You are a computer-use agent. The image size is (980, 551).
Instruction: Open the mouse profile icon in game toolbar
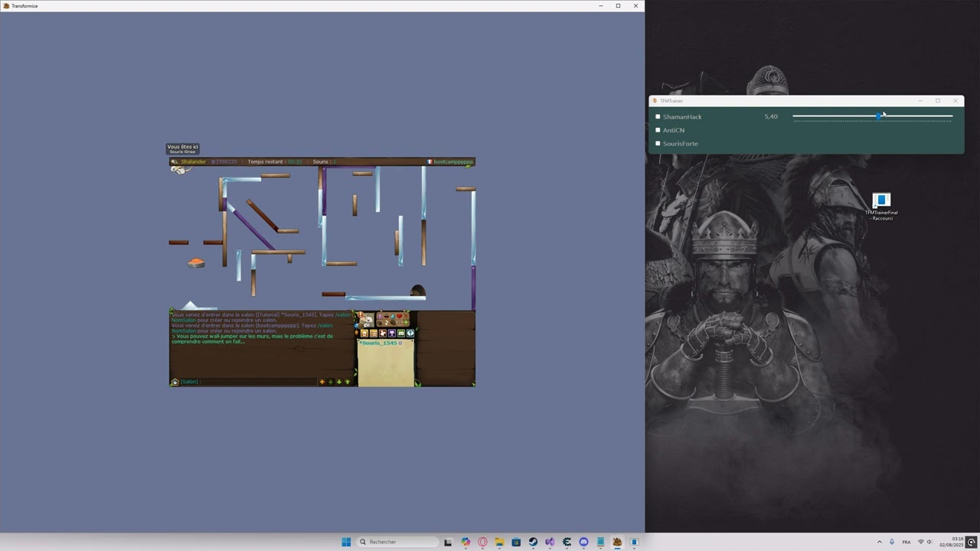tap(383, 333)
